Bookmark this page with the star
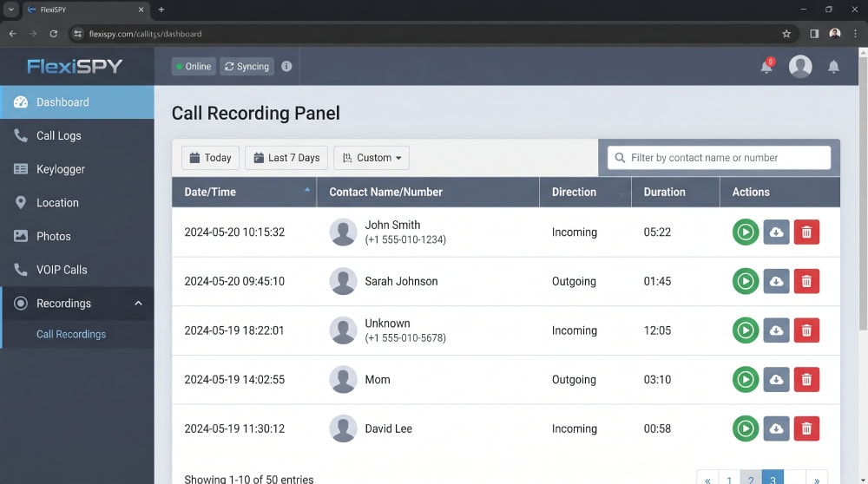 [786, 34]
